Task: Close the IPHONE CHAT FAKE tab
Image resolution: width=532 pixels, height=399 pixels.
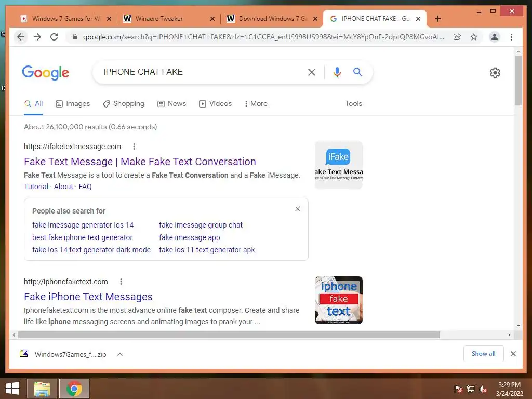Action: pyautogui.click(x=418, y=19)
